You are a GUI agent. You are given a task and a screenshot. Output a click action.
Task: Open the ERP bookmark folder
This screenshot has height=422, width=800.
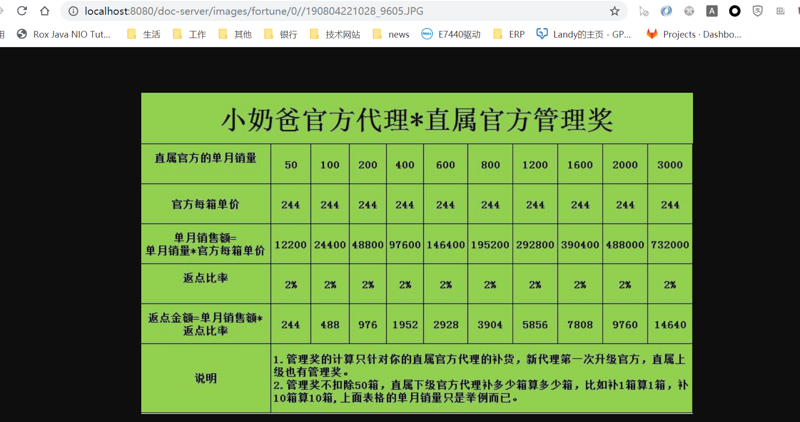tap(509, 34)
